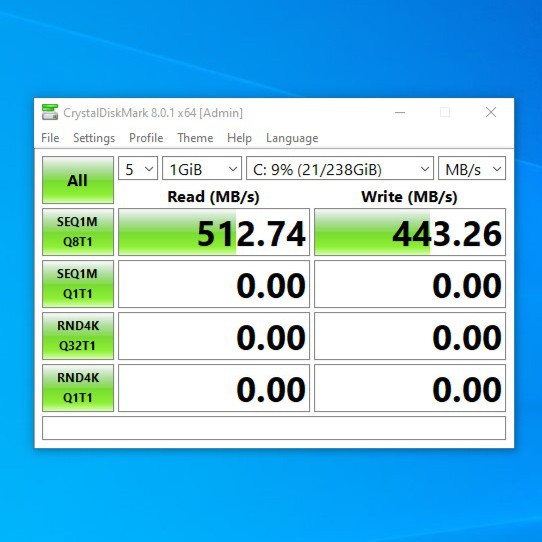Screen dimensions: 542x542
Task: Click the CrystalDiskMark 8.0.1 x64 title text
Action: (x=153, y=113)
